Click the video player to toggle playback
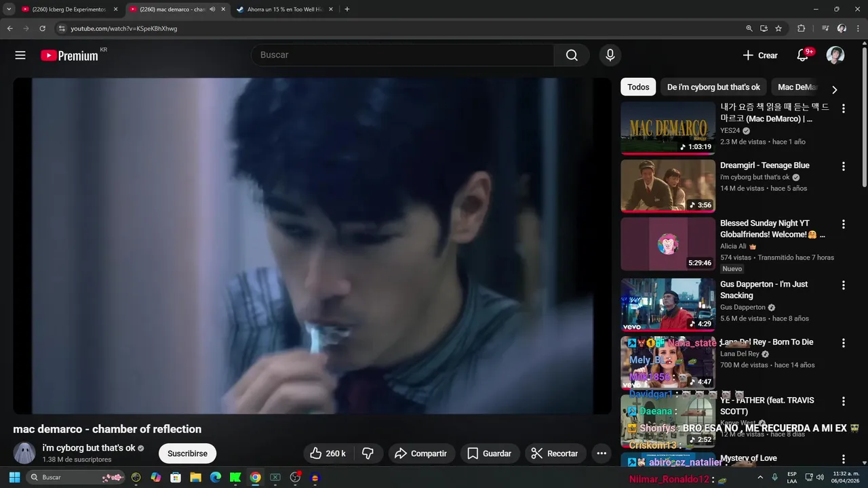This screenshot has width=868, height=488. [x=312, y=245]
